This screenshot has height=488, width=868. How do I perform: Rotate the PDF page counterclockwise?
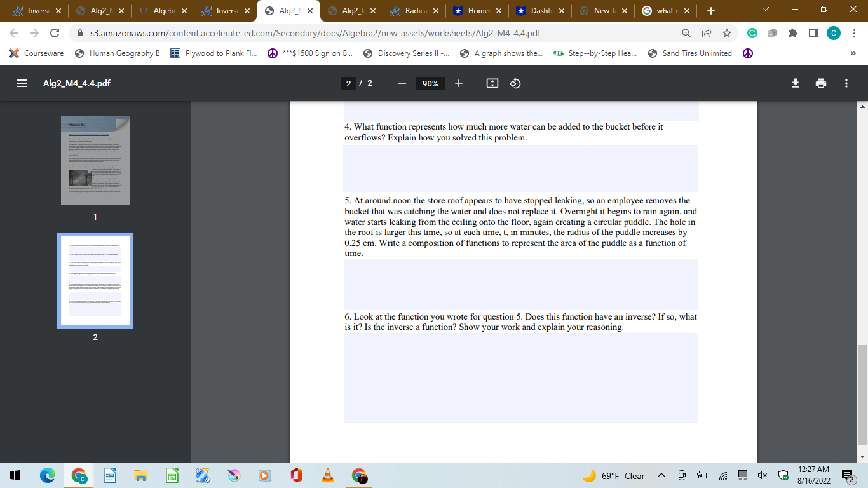515,83
